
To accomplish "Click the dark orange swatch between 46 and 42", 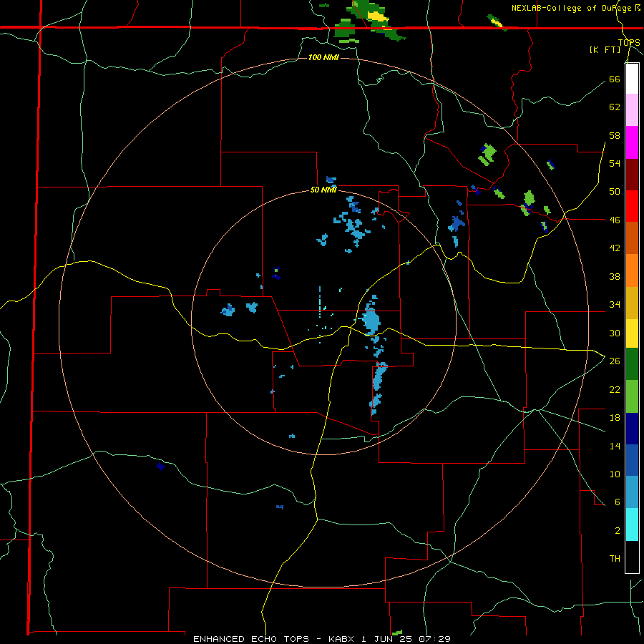I will [x=632, y=238].
